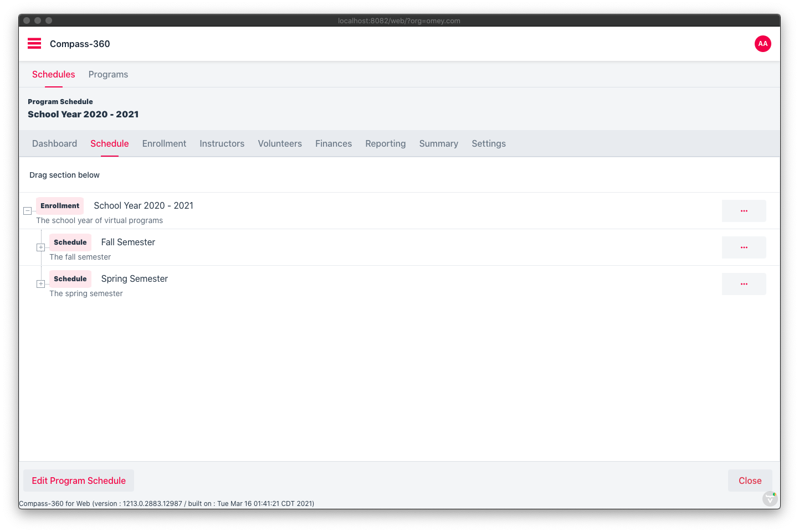The image size is (799, 532).
Task: Open the Settings tab
Action: [488, 144]
